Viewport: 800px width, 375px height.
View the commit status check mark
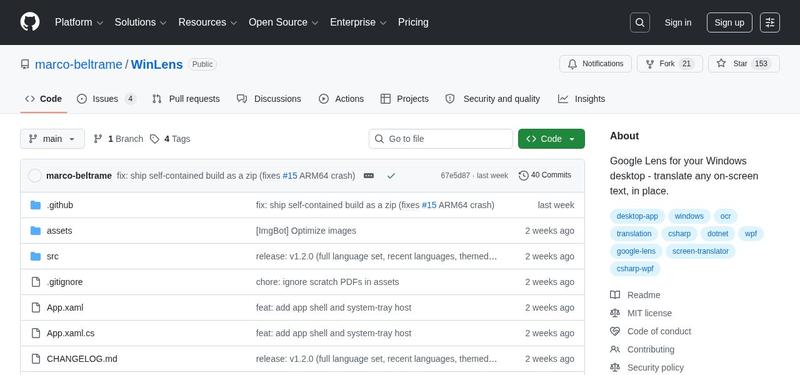391,176
